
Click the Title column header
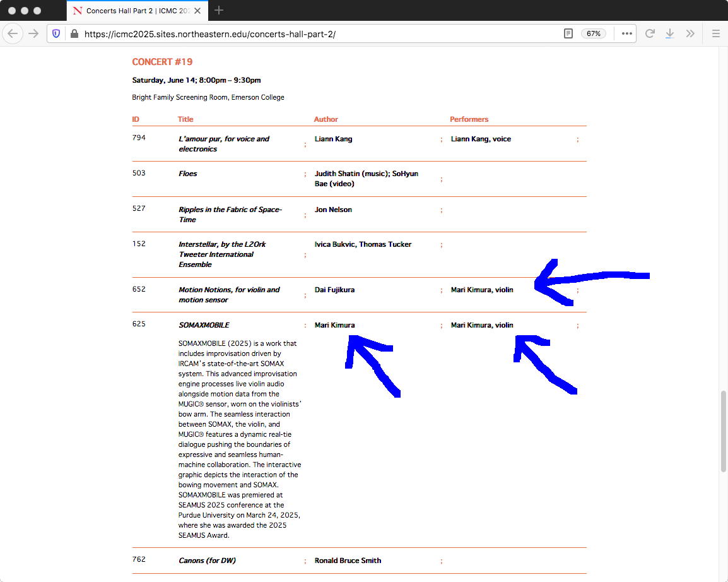tap(185, 119)
